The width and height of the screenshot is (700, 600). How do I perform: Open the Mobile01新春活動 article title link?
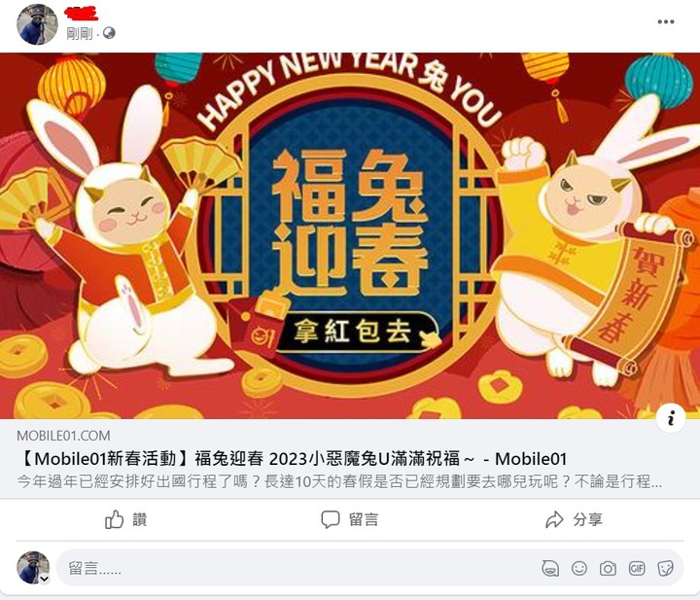pos(293,458)
